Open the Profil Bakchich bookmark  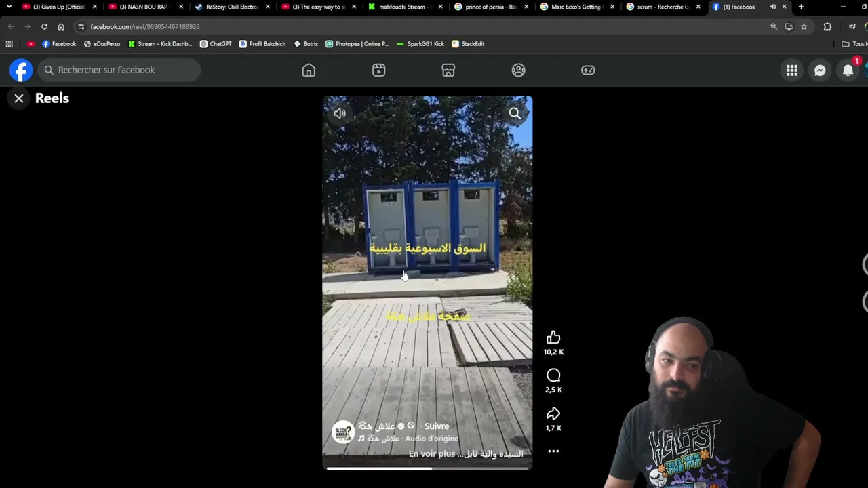tap(262, 44)
